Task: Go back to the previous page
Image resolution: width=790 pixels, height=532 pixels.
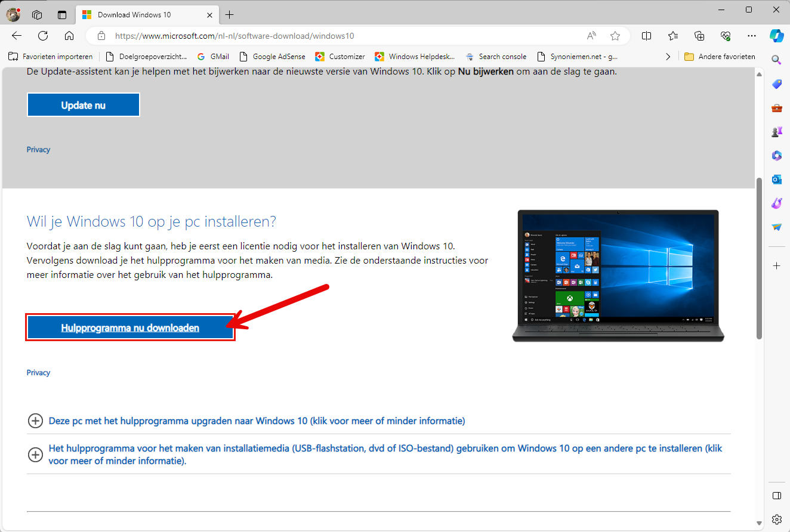Action: click(x=17, y=36)
